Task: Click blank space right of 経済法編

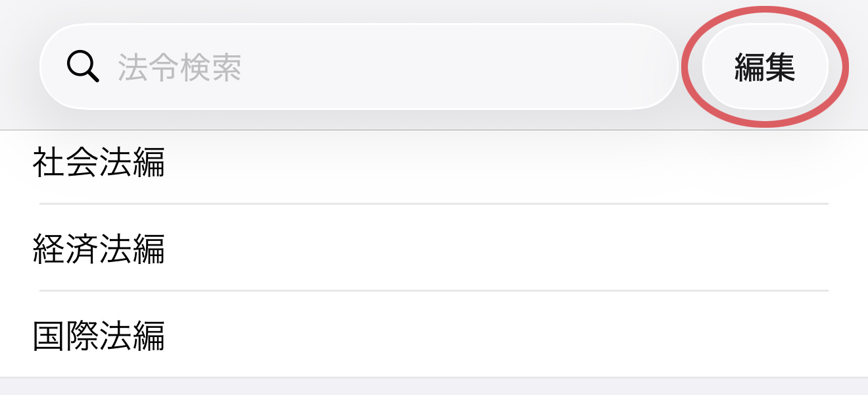Action: click(526, 248)
